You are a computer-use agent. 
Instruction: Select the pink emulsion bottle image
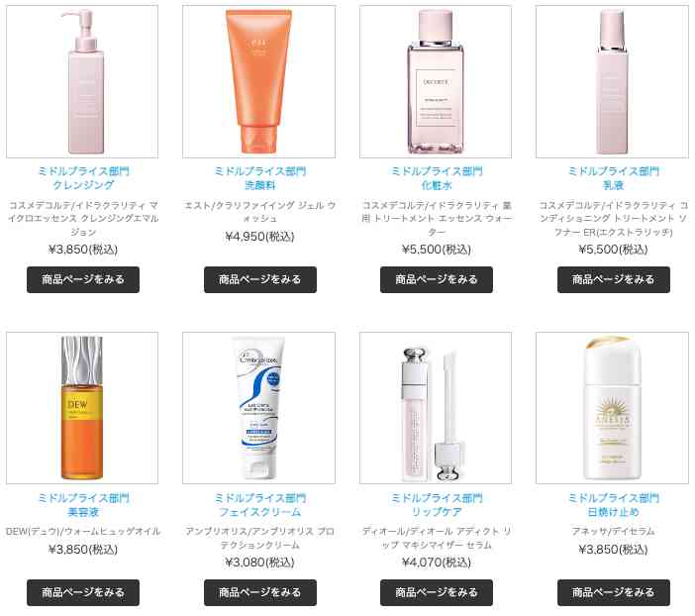612,81
